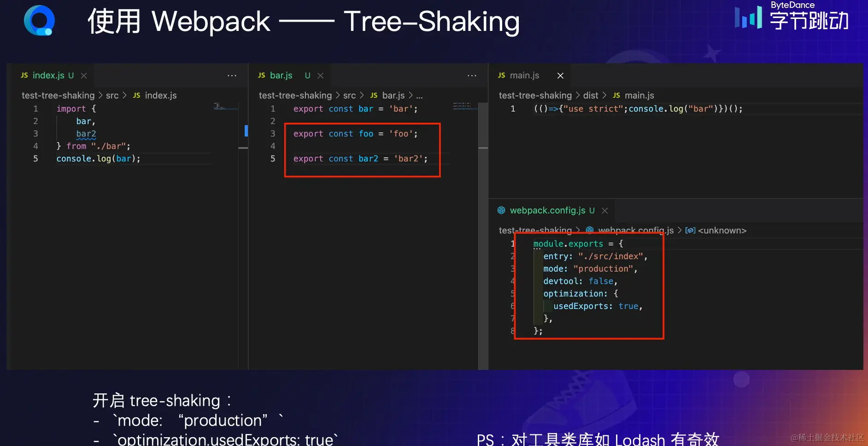The height and width of the screenshot is (446, 868).
Task: Click the JS file icon on bar.js tab
Action: pyautogui.click(x=262, y=75)
